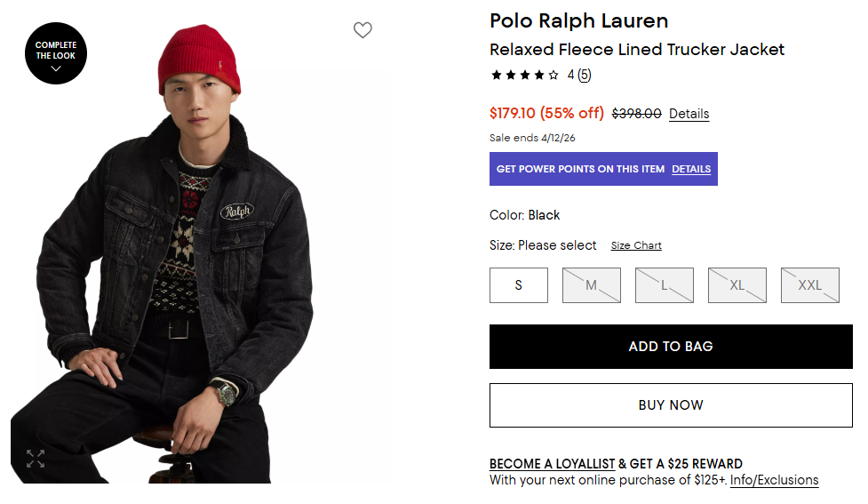
Task: Click the Polo Ralph Lauren brand name
Action: click(578, 21)
